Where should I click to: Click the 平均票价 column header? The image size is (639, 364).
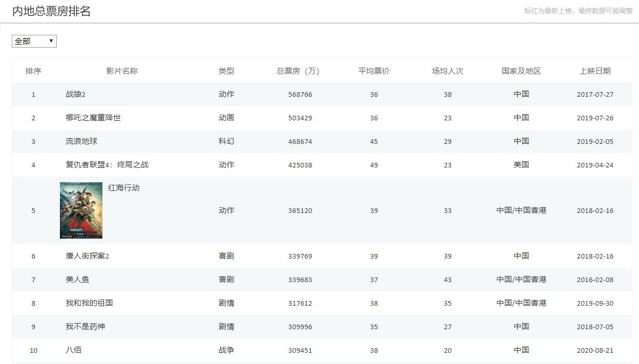374,71
